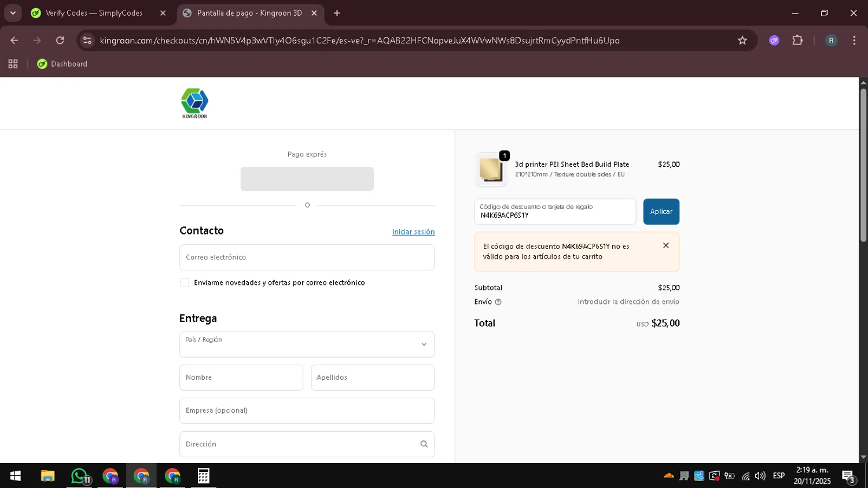
Task: Focus the Nombre field
Action: pyautogui.click(x=241, y=377)
